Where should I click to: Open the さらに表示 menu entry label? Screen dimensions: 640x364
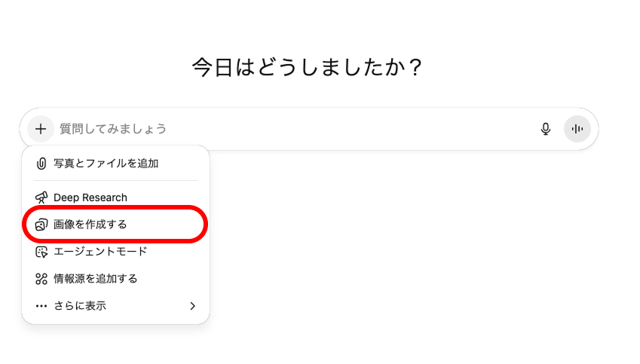pos(80,306)
